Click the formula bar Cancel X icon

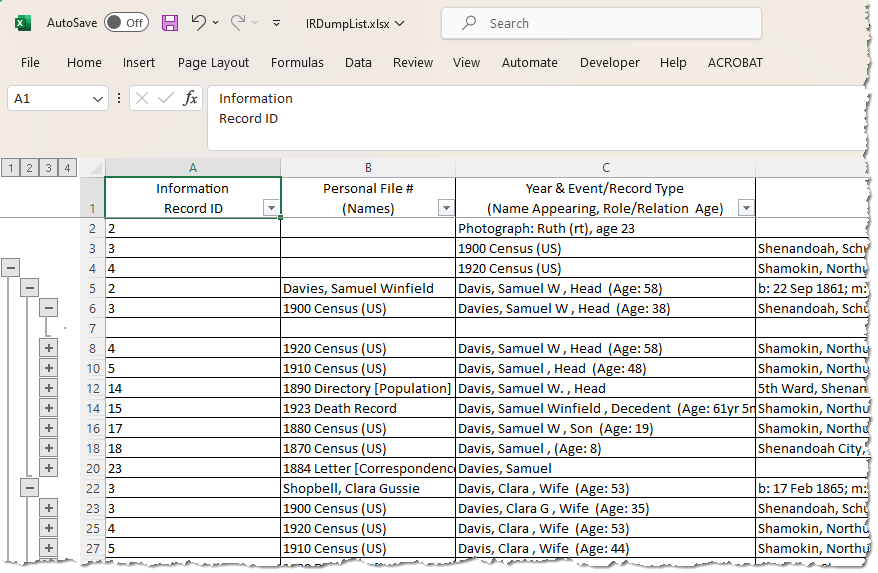coord(142,98)
